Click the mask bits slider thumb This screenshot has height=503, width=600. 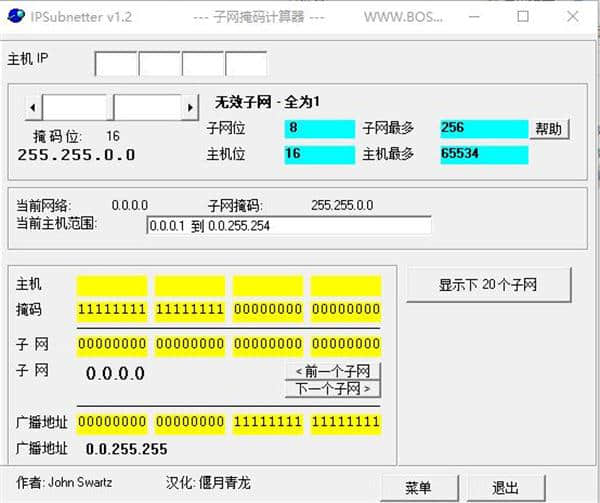[x=110, y=107]
